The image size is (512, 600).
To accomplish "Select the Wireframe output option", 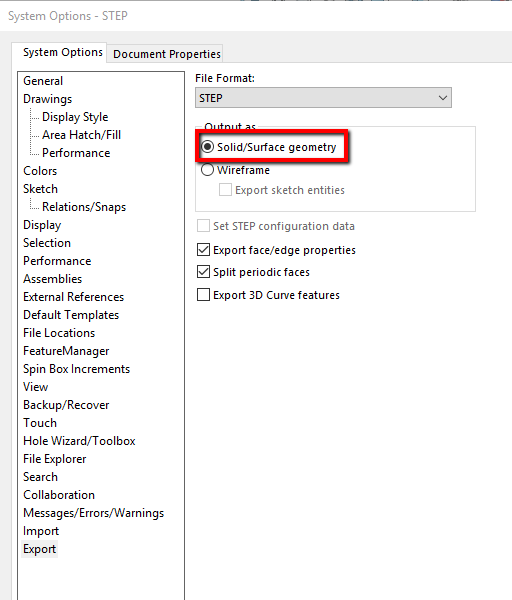I will pos(207,170).
